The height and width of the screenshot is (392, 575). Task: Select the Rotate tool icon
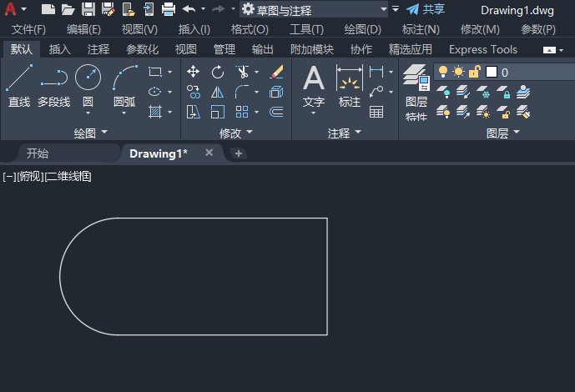point(218,72)
